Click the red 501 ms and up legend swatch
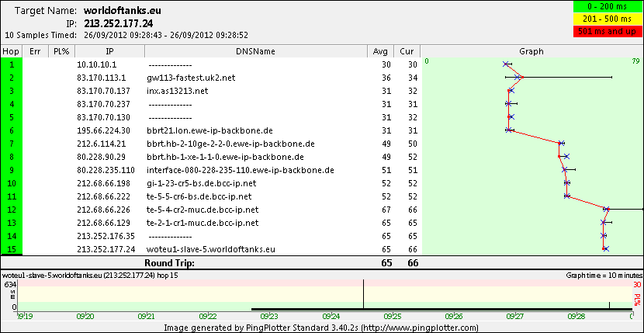 click(608, 31)
